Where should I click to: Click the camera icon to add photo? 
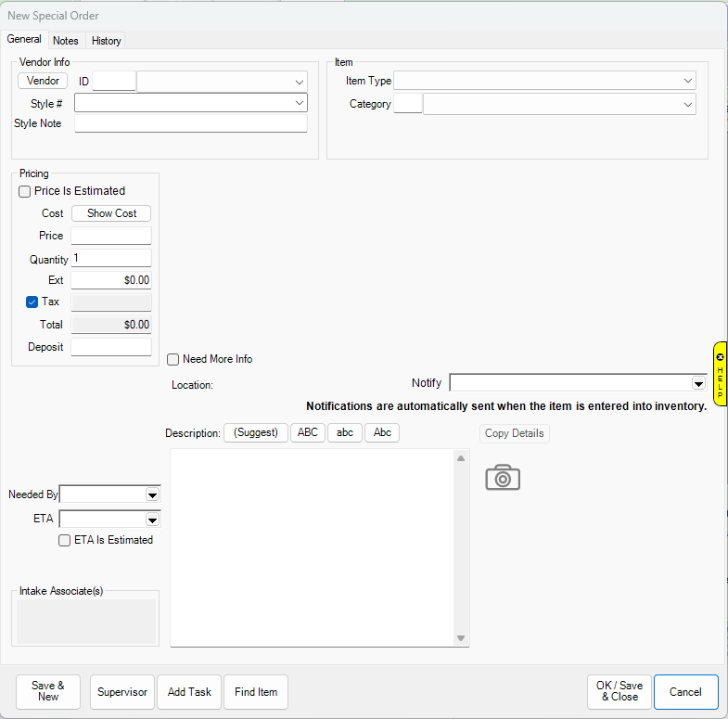pyautogui.click(x=503, y=478)
